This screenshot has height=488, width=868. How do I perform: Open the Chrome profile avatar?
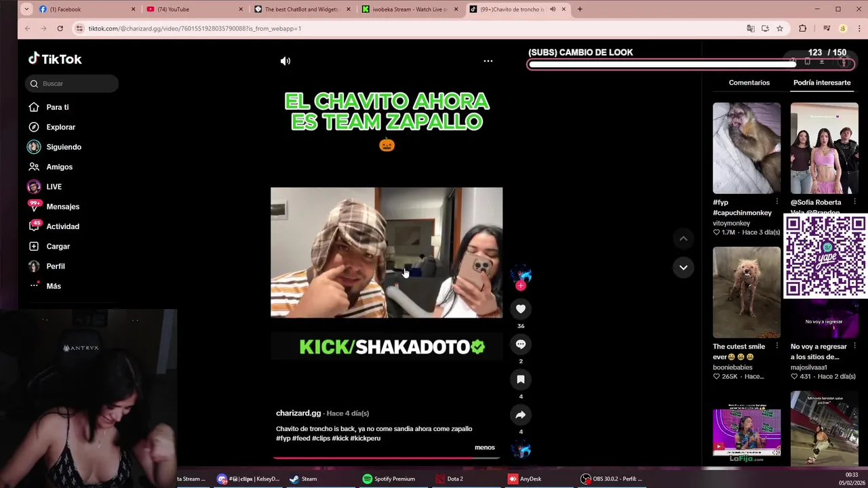point(843,28)
